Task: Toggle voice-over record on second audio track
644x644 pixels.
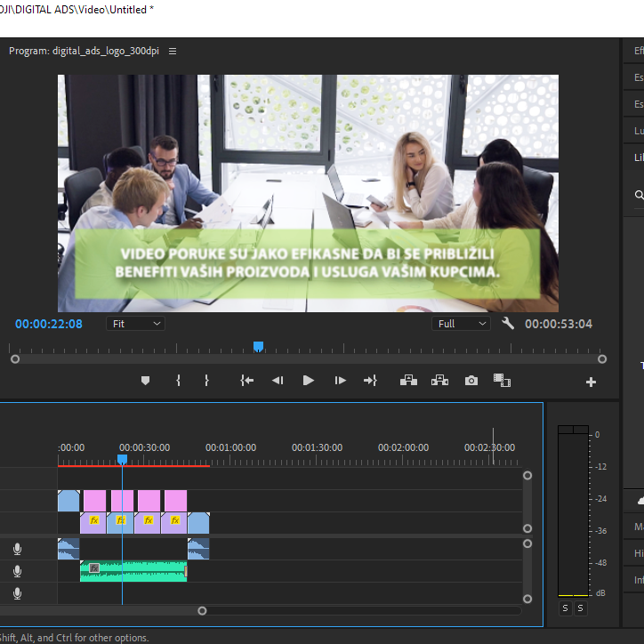Action: (x=17, y=572)
